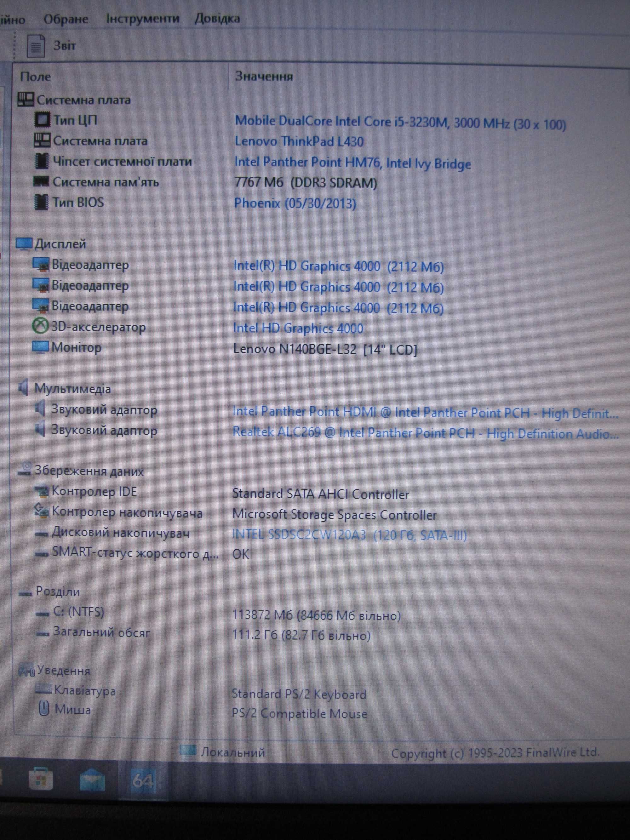Screen dimensions: 630x840
Task: Select the Lenovo N140BGE-L32 monitor value
Action: pos(325,349)
